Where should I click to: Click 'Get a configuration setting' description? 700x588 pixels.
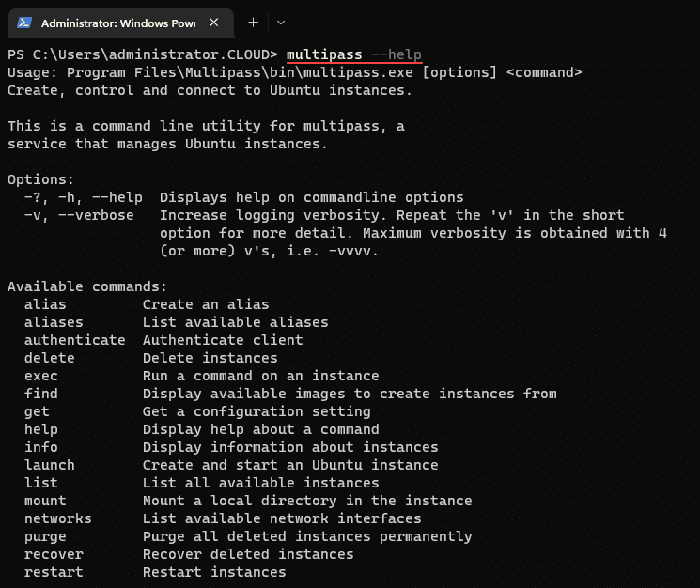257,411
